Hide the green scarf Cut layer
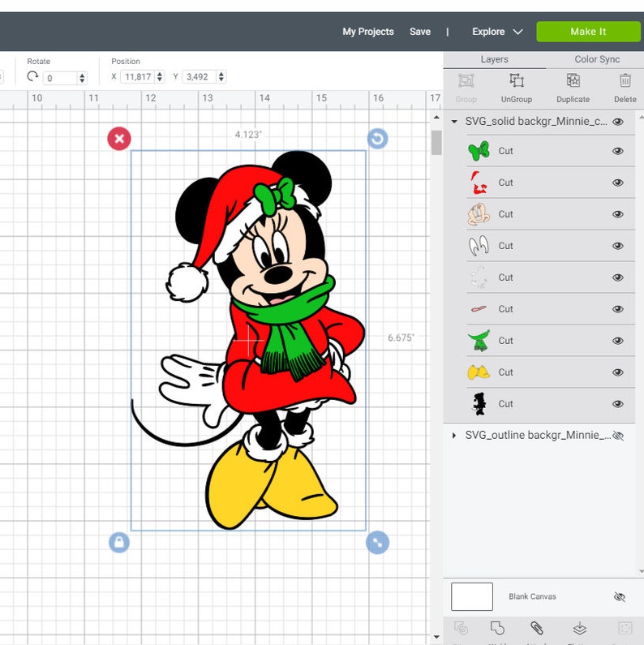Screen dimensions: 644x645 point(618,341)
